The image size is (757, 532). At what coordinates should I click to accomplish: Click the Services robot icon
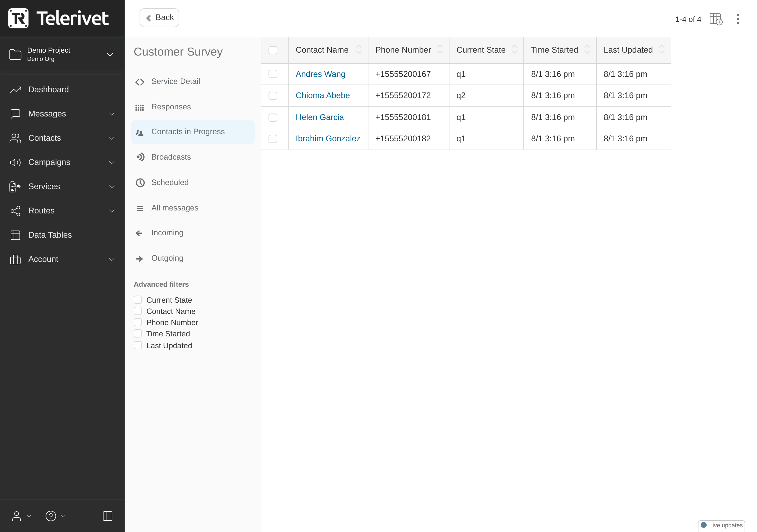pyautogui.click(x=15, y=186)
